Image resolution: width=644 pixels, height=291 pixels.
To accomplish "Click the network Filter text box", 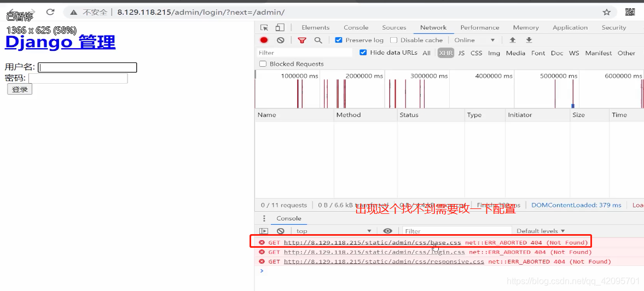I will (x=305, y=53).
